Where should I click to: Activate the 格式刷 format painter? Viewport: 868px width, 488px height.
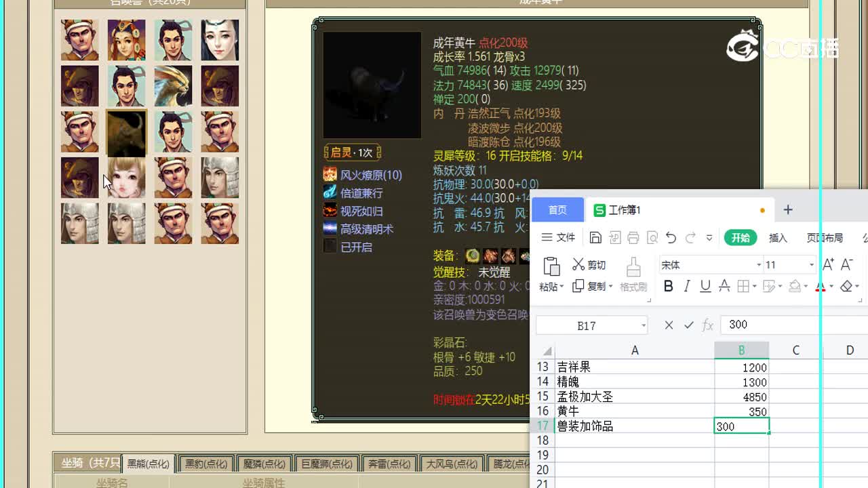click(x=633, y=274)
